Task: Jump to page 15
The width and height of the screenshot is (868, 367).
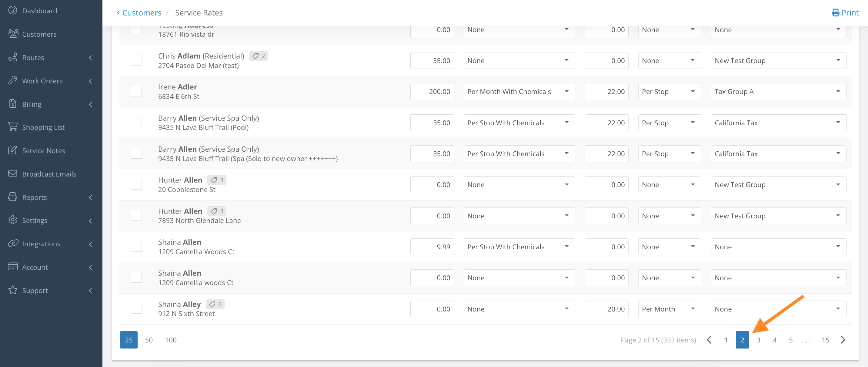Action: click(x=825, y=340)
